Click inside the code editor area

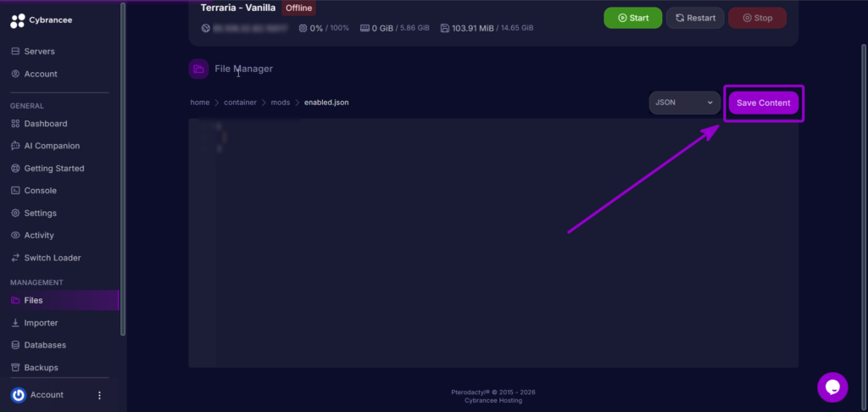(493, 242)
